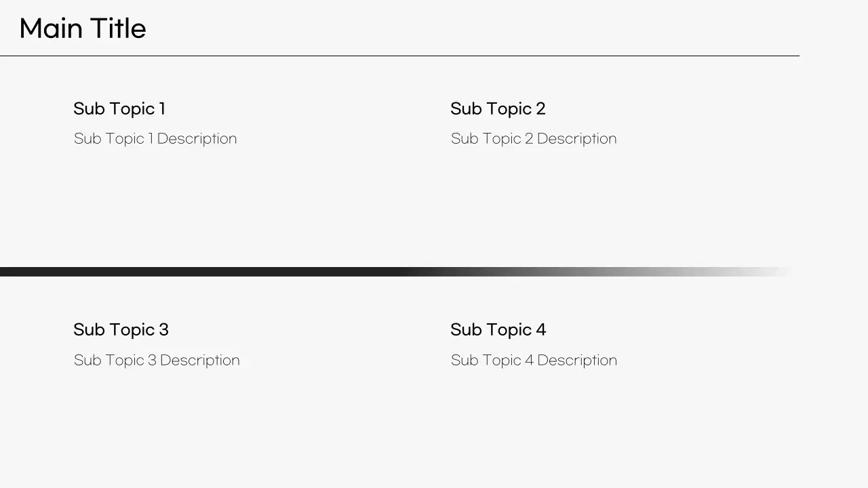868x488 pixels.
Task: Click the number "2" in second subtopic heading
Action: pyautogui.click(x=540, y=109)
